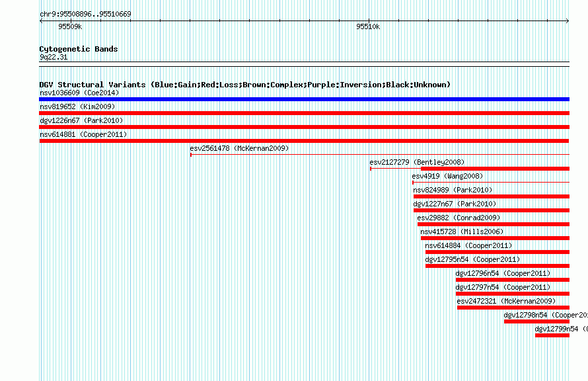Screen dimensions: 588x381
Task: Click the start tick of esv4919
Action: tap(413, 183)
